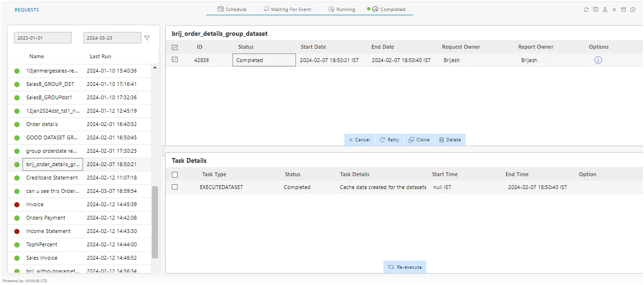Click the plain X icon beside user icon
The width and height of the screenshot is (644, 285).
tap(614, 10)
